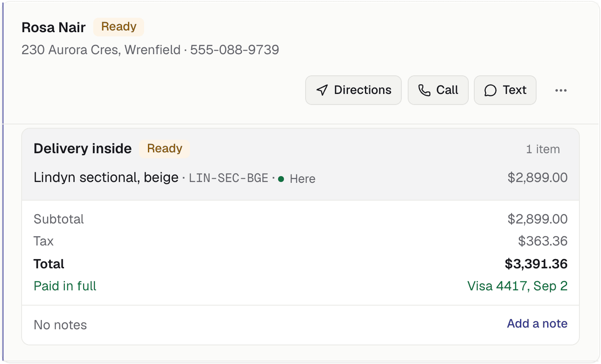Click the Add a note link
The image size is (601, 364).
(537, 324)
